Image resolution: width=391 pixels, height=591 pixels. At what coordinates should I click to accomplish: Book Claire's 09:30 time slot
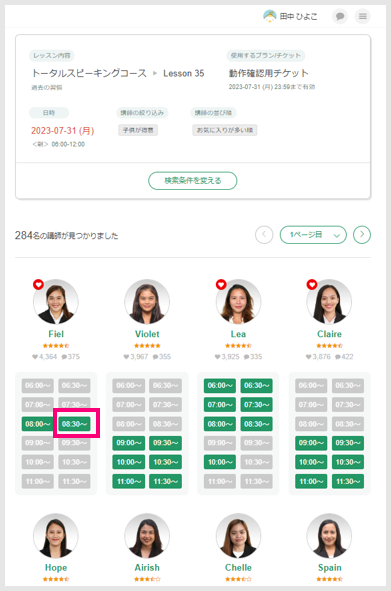click(348, 443)
